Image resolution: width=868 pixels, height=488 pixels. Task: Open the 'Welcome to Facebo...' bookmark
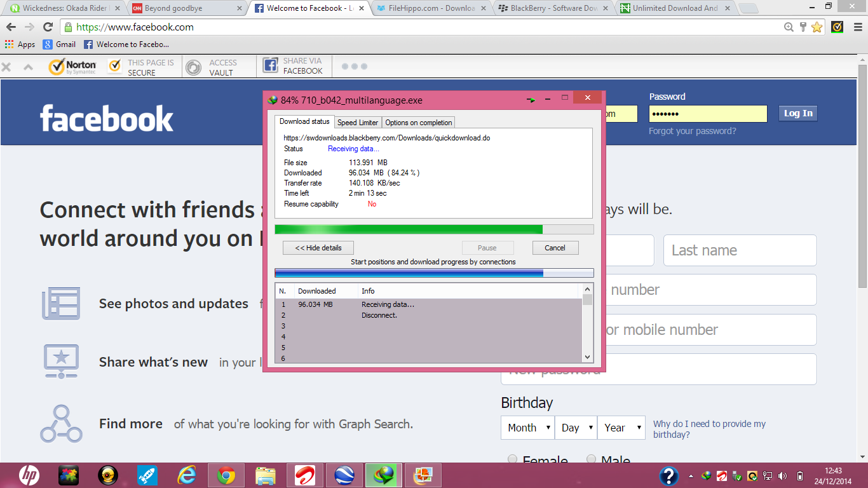tap(126, 44)
